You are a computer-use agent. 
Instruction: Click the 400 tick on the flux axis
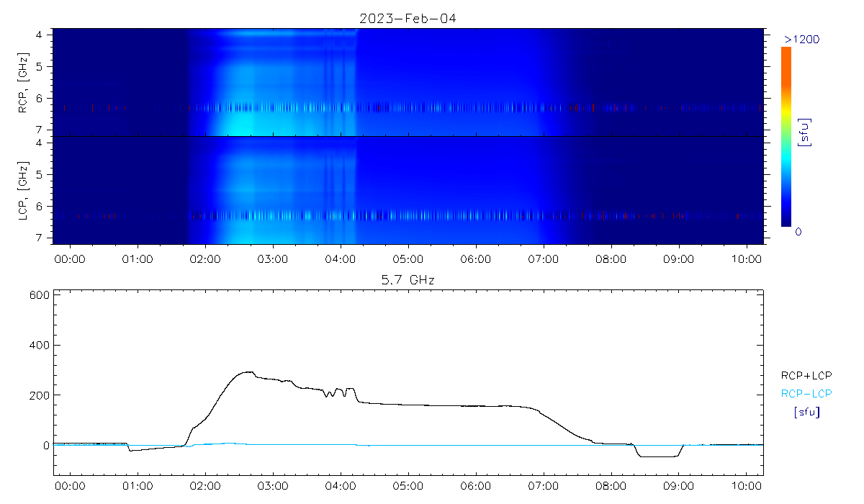click(39, 346)
